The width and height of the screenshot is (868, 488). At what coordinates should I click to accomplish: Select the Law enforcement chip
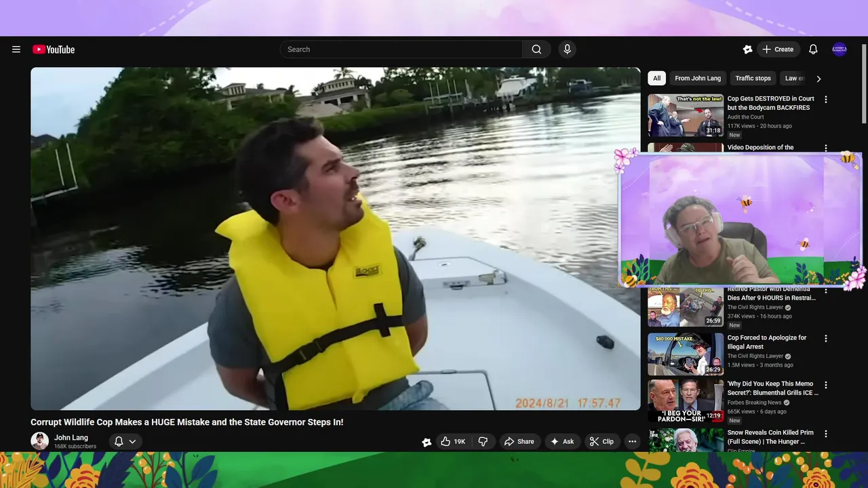click(794, 79)
